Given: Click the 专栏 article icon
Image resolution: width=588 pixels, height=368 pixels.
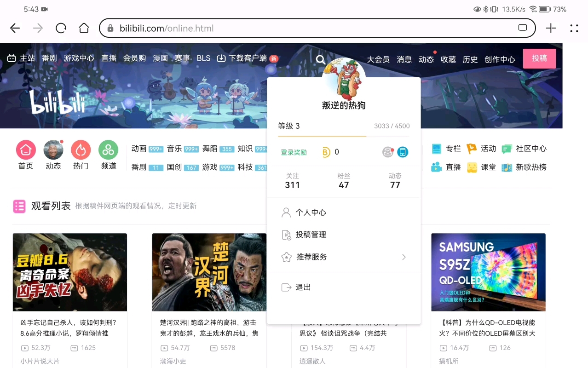Looking at the screenshot, I should click(x=436, y=148).
